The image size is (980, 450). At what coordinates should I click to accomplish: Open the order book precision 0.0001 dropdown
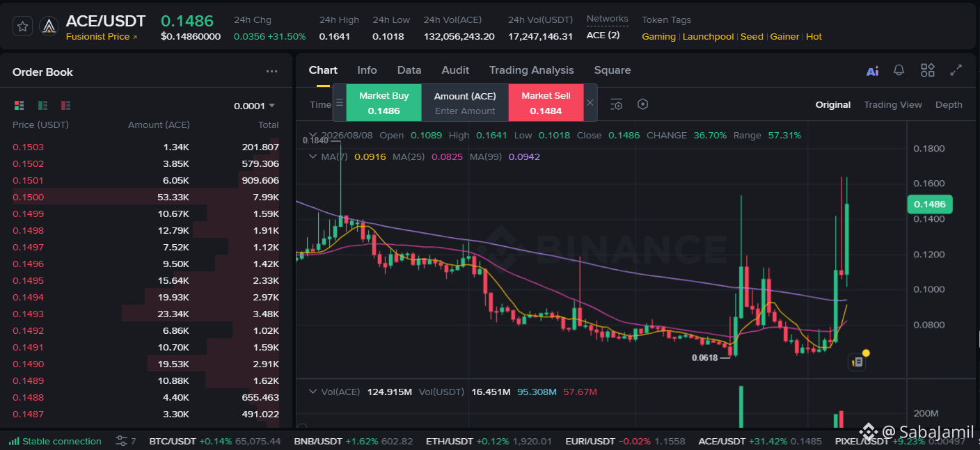tap(255, 106)
